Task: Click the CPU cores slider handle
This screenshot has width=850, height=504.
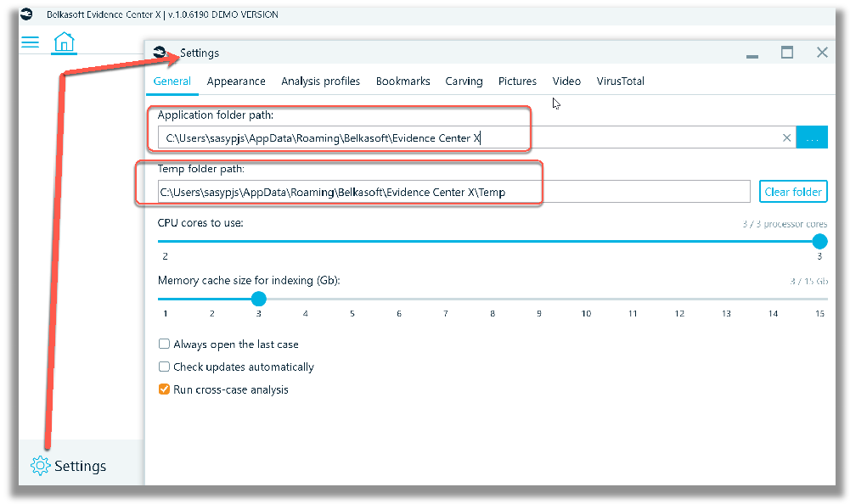Action: [x=819, y=241]
